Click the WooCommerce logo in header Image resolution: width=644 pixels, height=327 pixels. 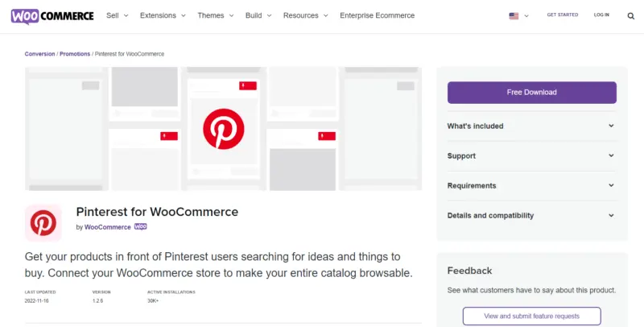tap(52, 15)
